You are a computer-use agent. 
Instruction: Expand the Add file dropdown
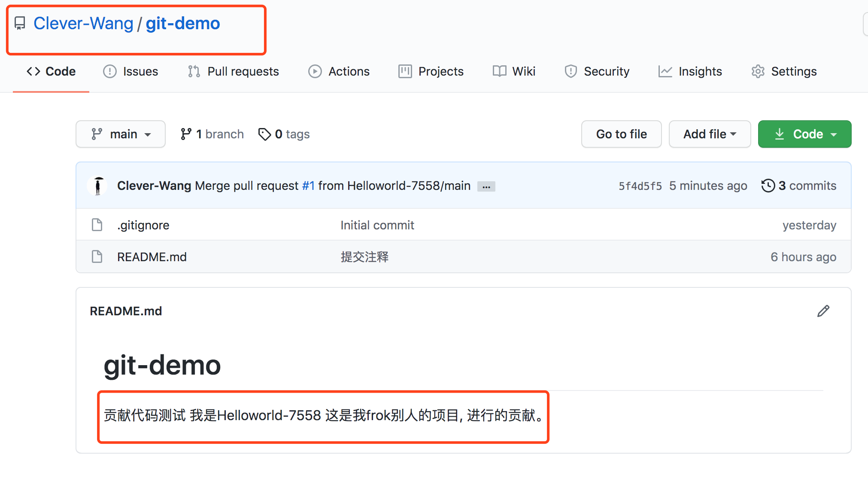pos(710,134)
